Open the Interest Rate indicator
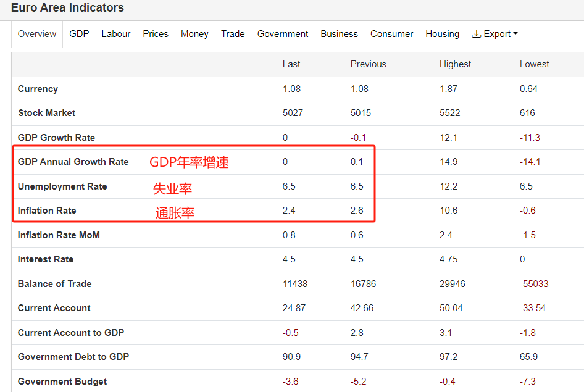 (46, 259)
